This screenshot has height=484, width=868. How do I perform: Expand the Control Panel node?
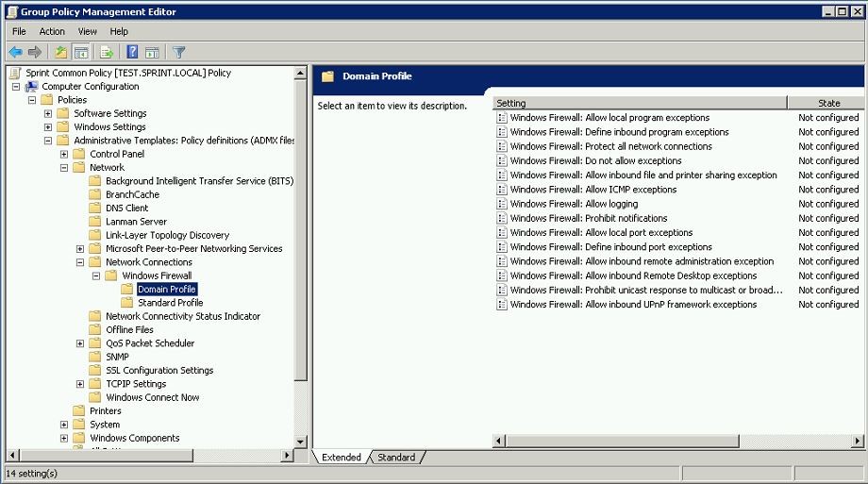[64, 154]
